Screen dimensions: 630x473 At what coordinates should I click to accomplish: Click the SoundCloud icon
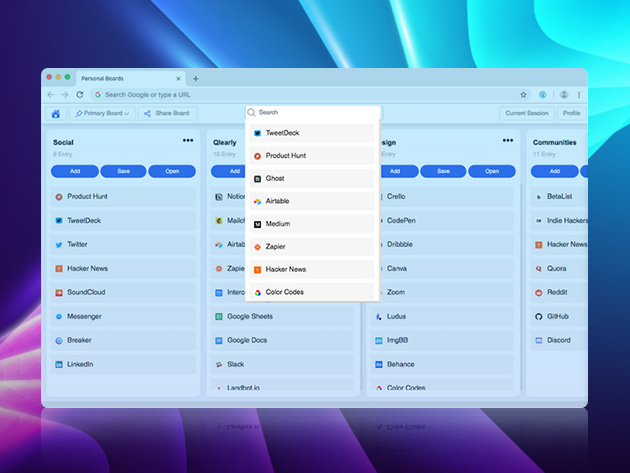tap(59, 293)
